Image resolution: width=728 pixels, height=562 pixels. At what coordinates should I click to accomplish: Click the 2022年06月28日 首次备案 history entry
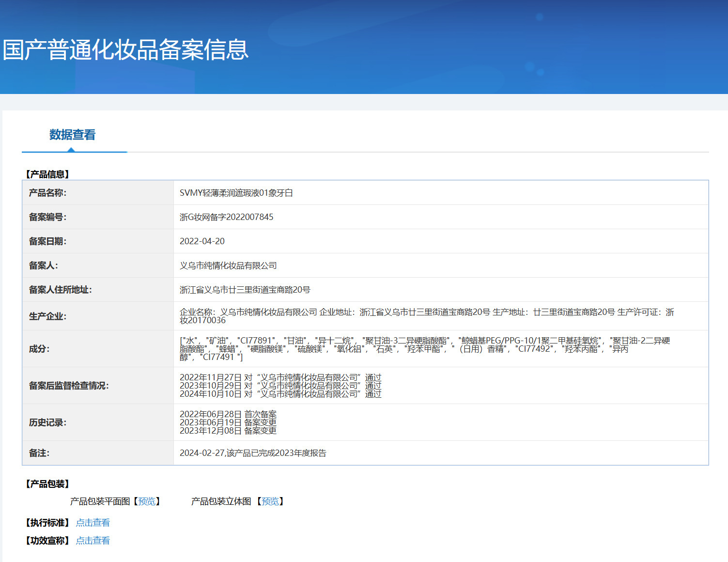tap(228, 414)
